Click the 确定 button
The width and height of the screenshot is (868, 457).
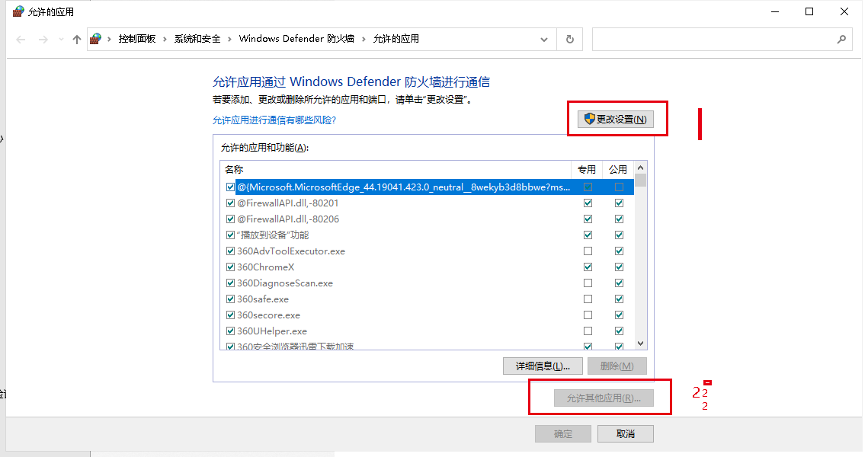pos(563,434)
